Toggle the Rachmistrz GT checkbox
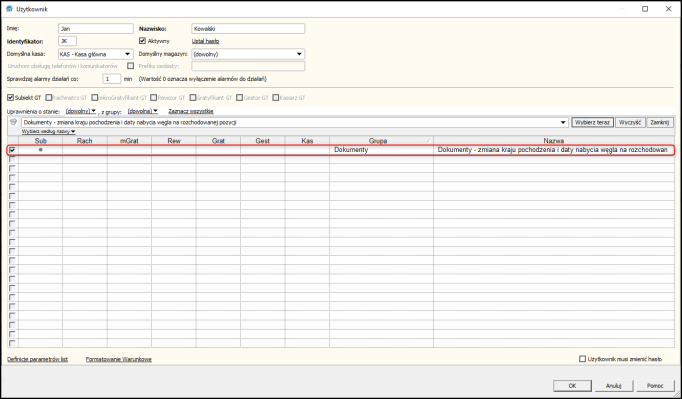This screenshot has height=399, width=682. 49,97
